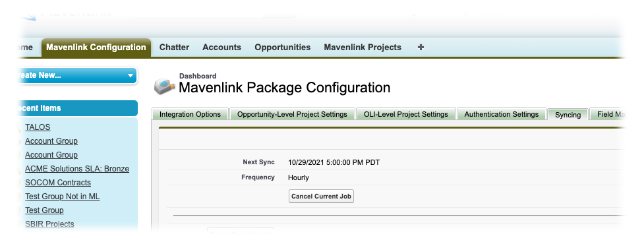Open the Accounts tab
Image resolution: width=644 pixels, height=248 pixels.
click(x=221, y=47)
